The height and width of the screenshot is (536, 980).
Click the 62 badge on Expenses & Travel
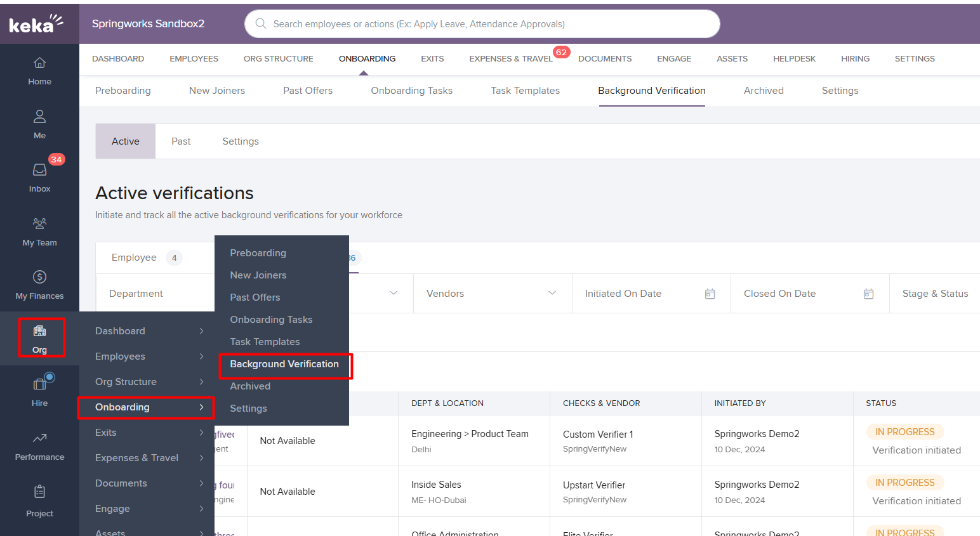[x=561, y=52]
